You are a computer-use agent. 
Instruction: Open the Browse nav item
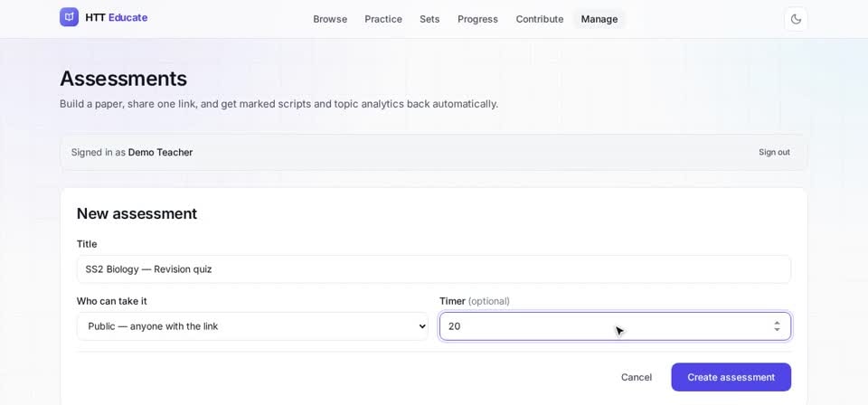point(330,19)
